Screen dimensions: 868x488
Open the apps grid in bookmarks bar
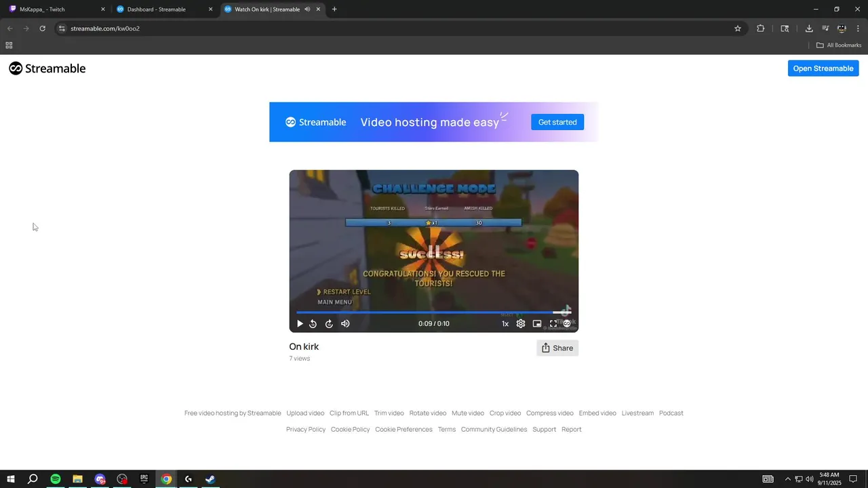[9, 45]
